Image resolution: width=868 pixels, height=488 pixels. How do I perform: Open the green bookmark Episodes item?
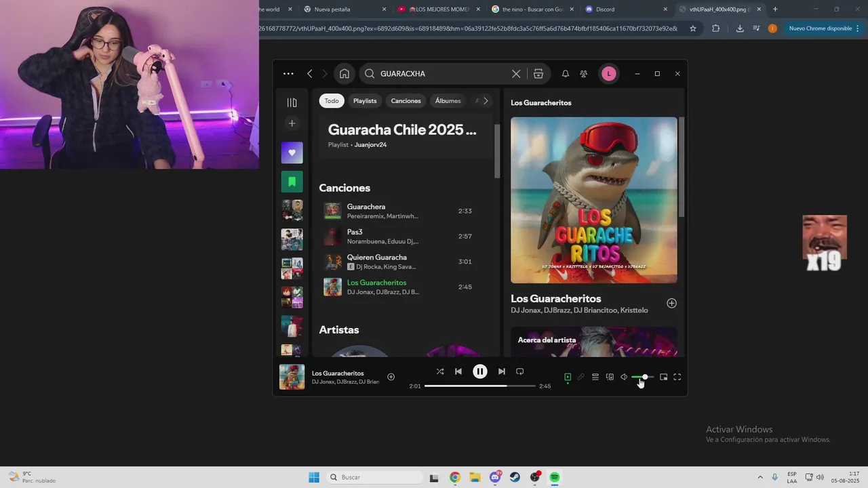click(x=292, y=182)
